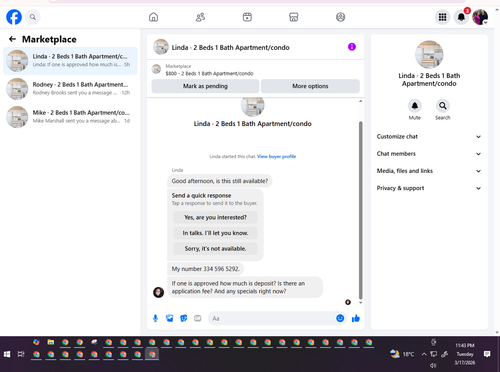
Task: Expand the Customize chat section
Action: (x=429, y=137)
